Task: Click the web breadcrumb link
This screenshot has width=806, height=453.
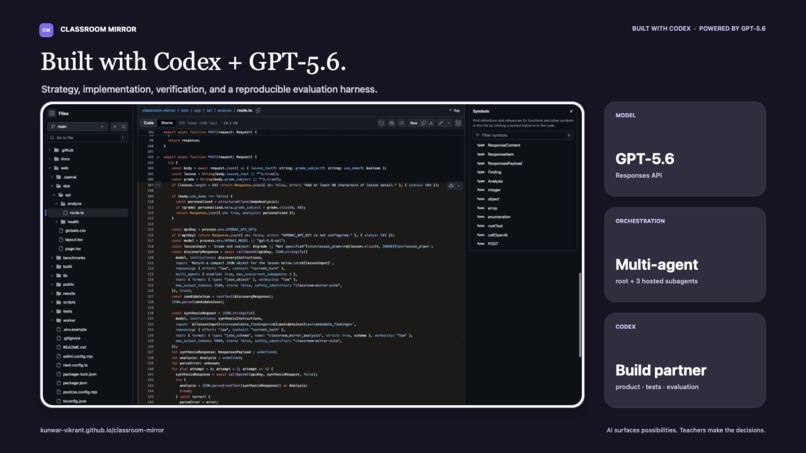Action: click(185, 111)
